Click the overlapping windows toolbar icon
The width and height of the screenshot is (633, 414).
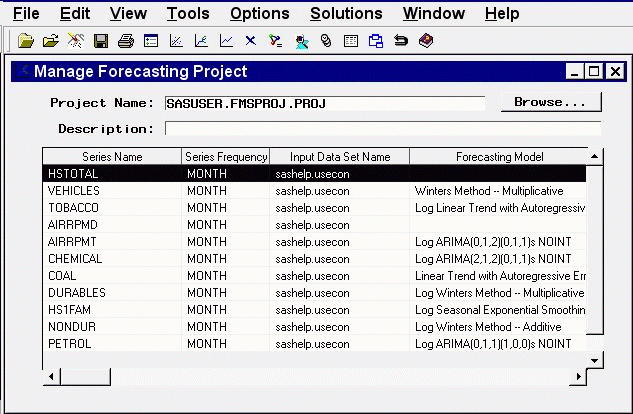pos(376,42)
